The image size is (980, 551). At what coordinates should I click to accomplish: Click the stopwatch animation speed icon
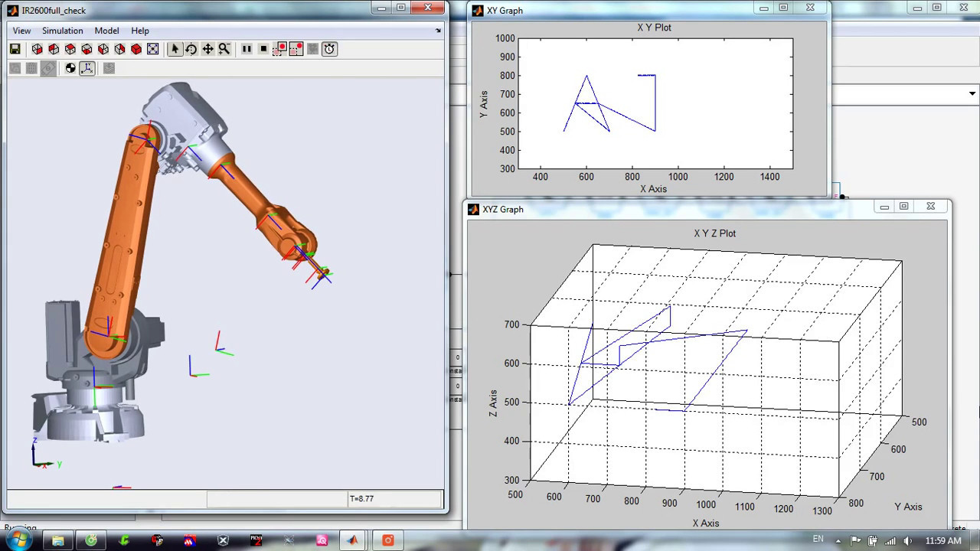point(329,49)
